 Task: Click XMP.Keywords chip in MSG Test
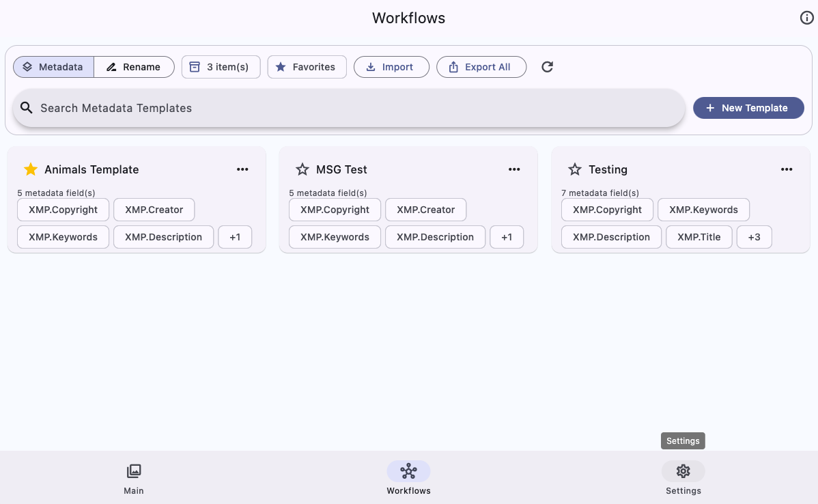335,237
